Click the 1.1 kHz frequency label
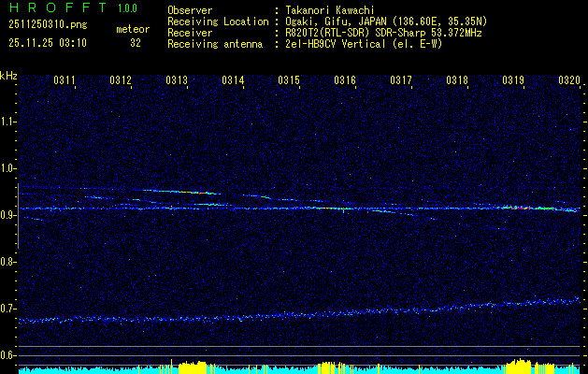 pos(8,121)
